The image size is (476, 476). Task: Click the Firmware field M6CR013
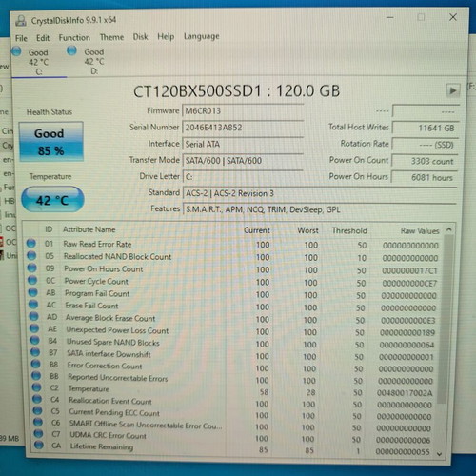243,111
